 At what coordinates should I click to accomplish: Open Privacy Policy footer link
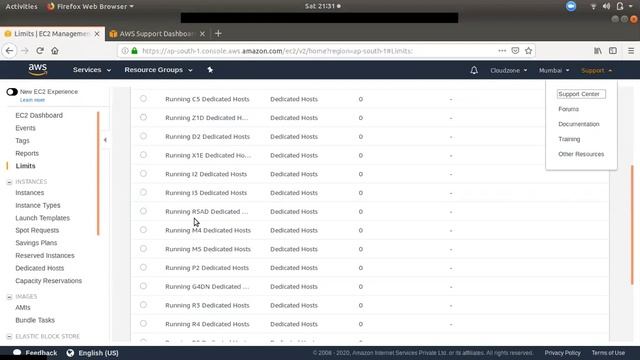click(562, 353)
